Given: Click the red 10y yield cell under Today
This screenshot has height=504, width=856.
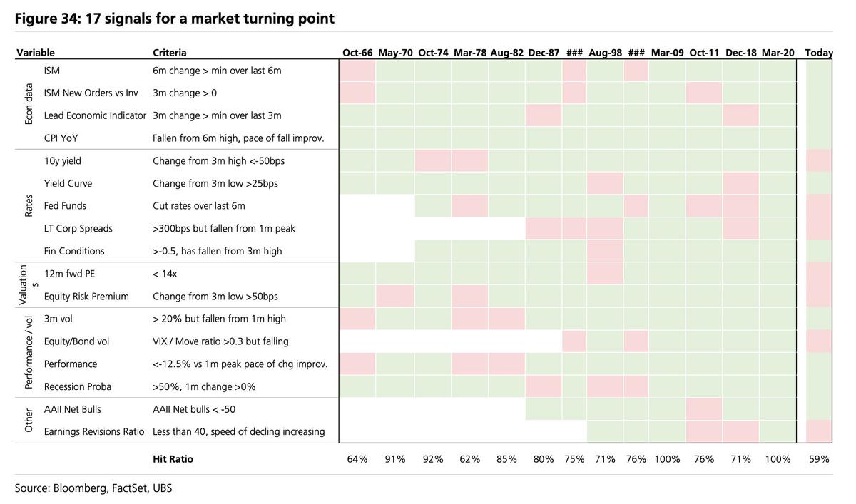Looking at the screenshot, I should coord(819,161).
